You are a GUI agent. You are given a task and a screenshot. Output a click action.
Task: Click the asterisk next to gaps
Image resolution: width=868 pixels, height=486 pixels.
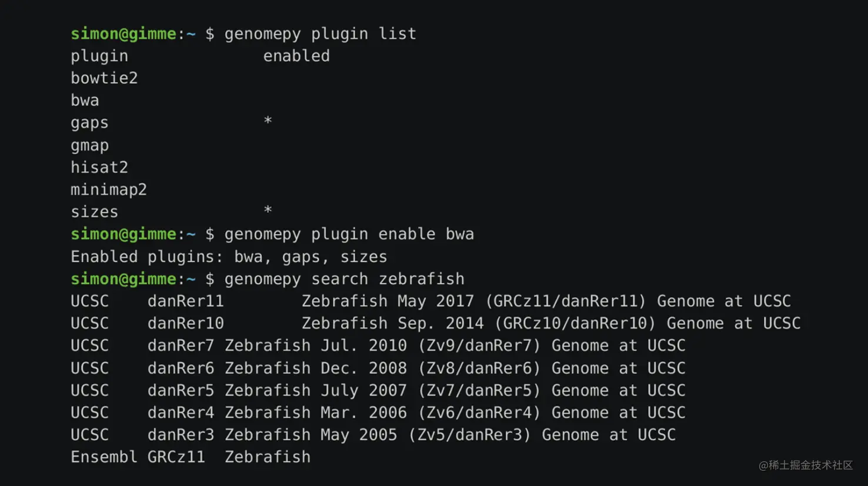point(268,121)
